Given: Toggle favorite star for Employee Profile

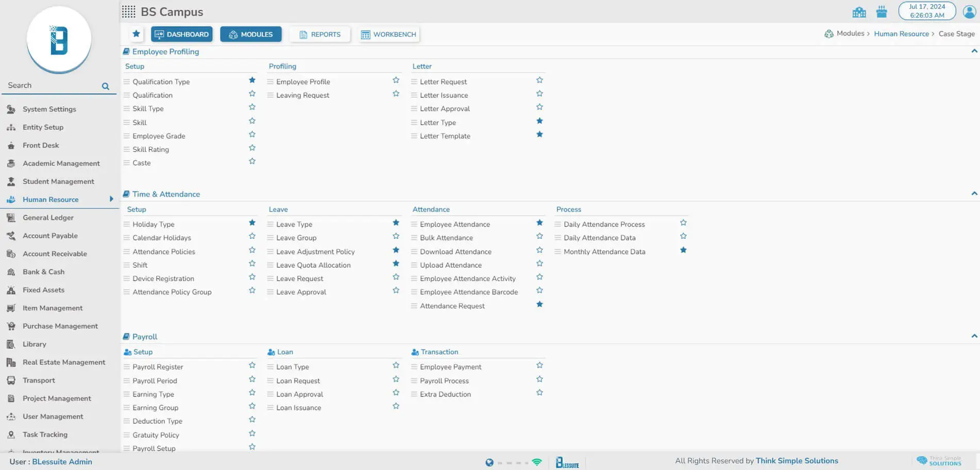Looking at the screenshot, I should (x=396, y=80).
